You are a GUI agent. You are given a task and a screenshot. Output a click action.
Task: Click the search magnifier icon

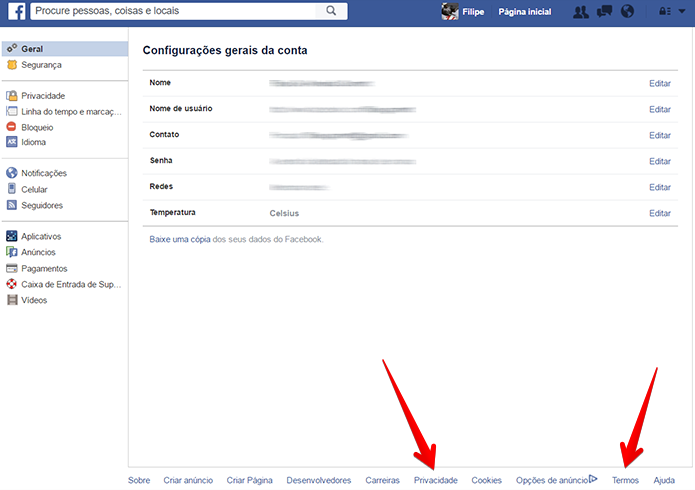(x=331, y=11)
